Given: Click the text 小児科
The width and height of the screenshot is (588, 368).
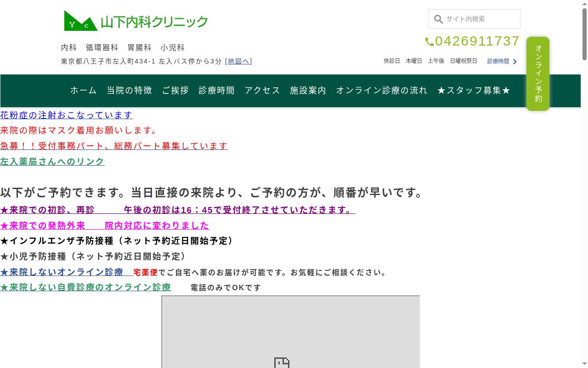Looking at the screenshot, I should point(173,47).
